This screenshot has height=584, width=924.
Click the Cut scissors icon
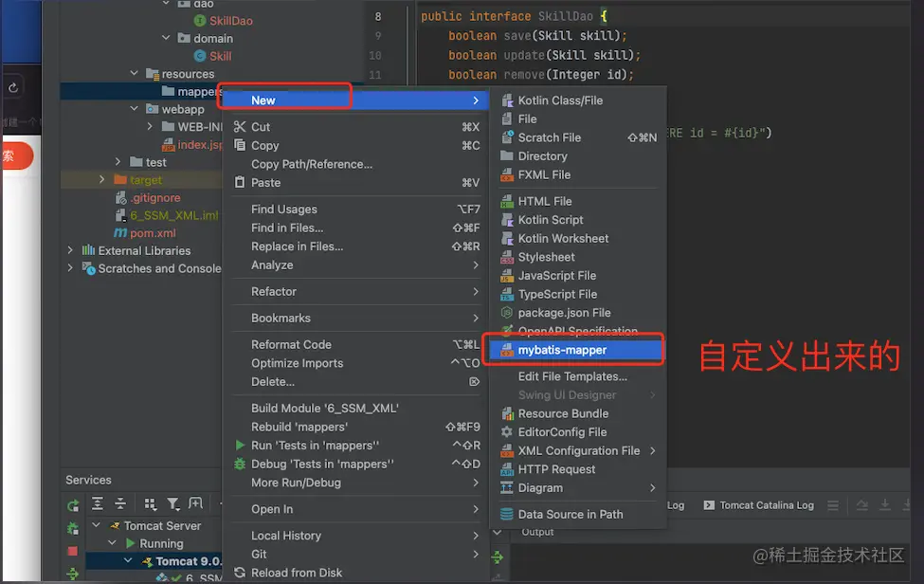coord(239,127)
